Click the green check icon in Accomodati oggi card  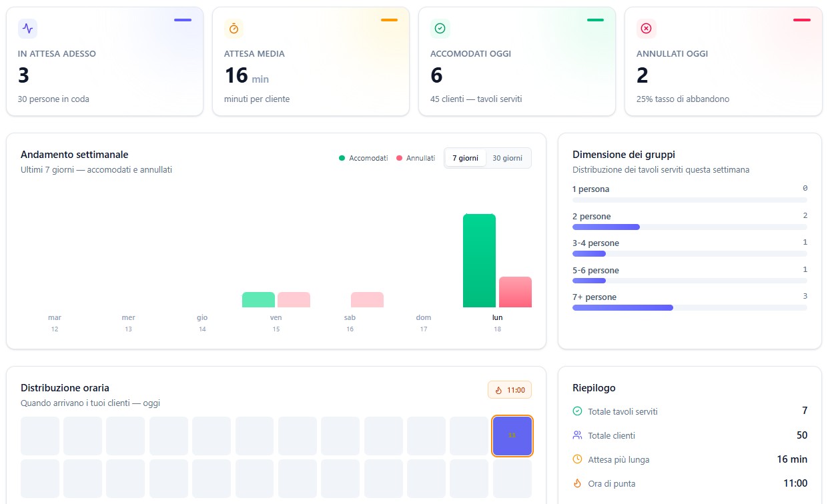pos(440,29)
